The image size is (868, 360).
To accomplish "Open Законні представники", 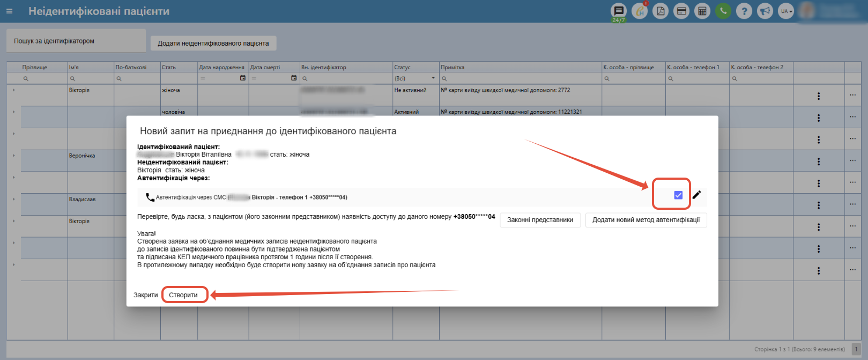I will (x=540, y=220).
